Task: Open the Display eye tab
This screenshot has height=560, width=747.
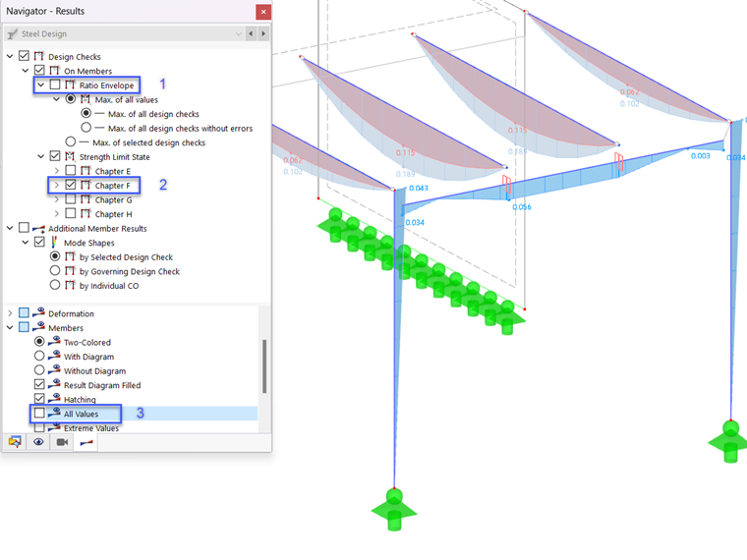Action: [38, 442]
